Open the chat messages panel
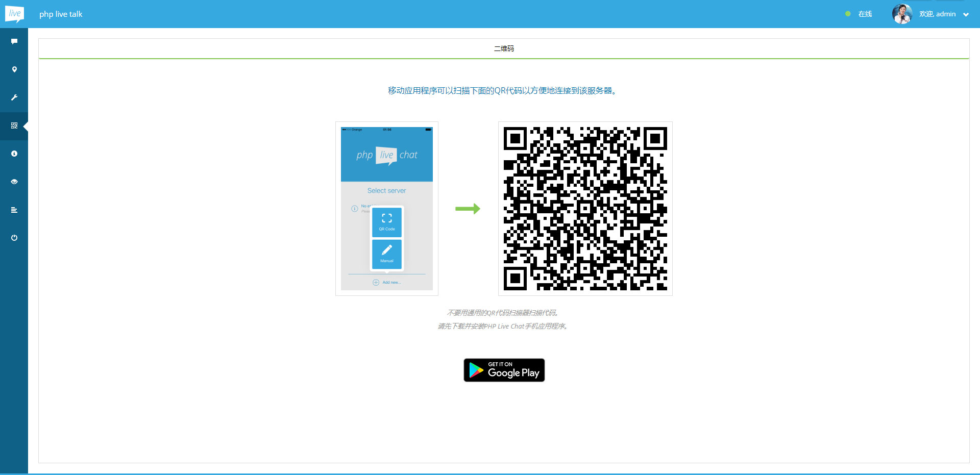This screenshot has width=980, height=475. (x=14, y=41)
